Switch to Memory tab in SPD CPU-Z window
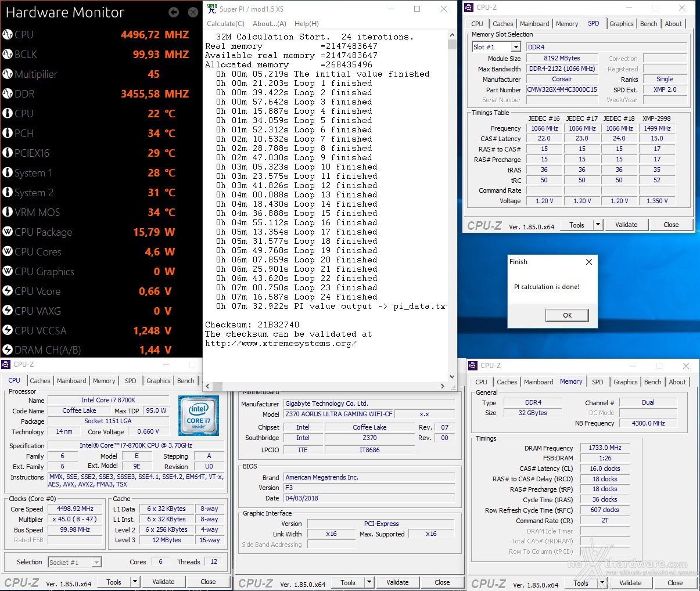The width and height of the screenshot is (700, 591). [x=567, y=24]
